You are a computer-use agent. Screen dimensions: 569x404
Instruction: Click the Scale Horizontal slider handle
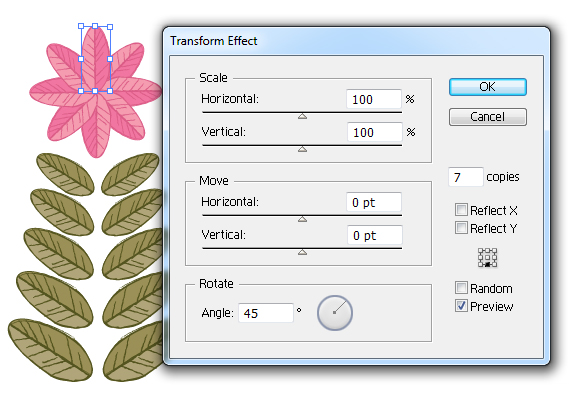coord(302,116)
